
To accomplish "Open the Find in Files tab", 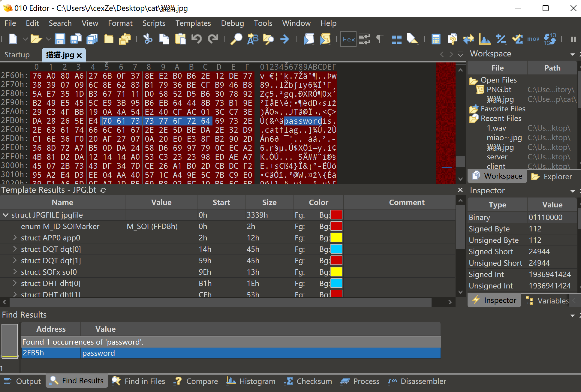I will click(x=138, y=381).
